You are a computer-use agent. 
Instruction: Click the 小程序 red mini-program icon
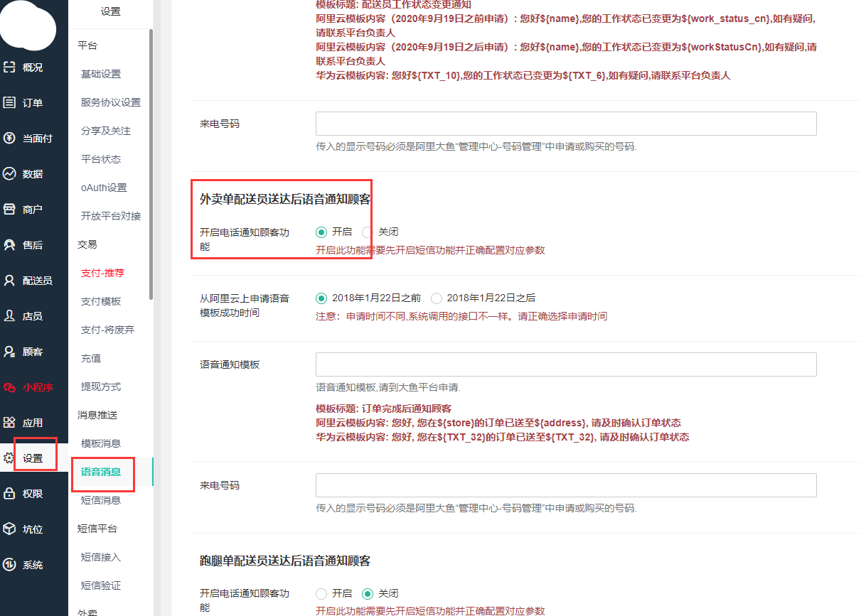9,387
